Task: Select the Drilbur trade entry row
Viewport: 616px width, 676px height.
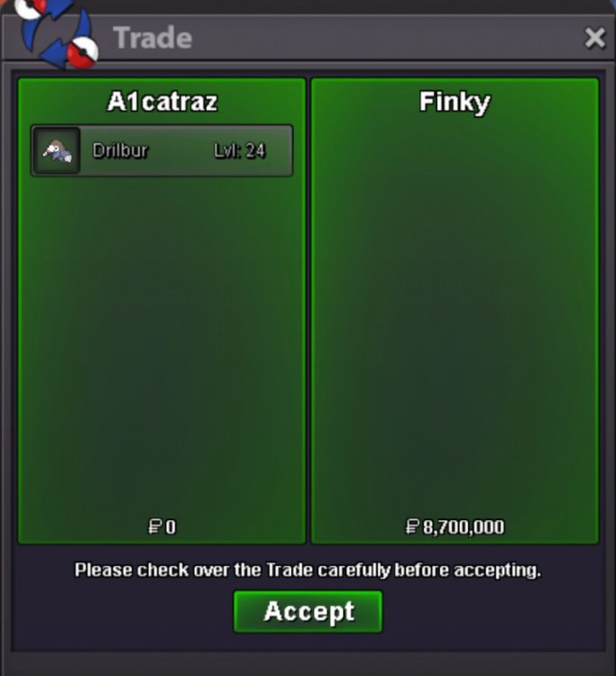Action: (x=161, y=151)
